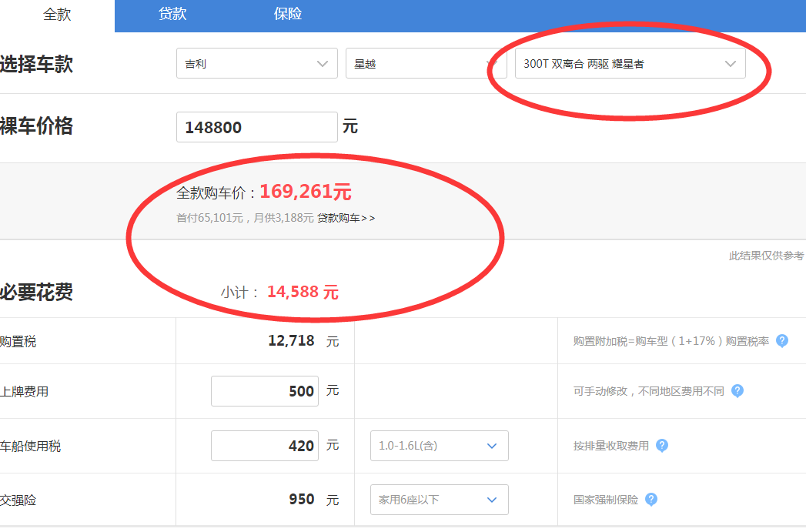Click the 交强险 row label

click(x=18, y=500)
